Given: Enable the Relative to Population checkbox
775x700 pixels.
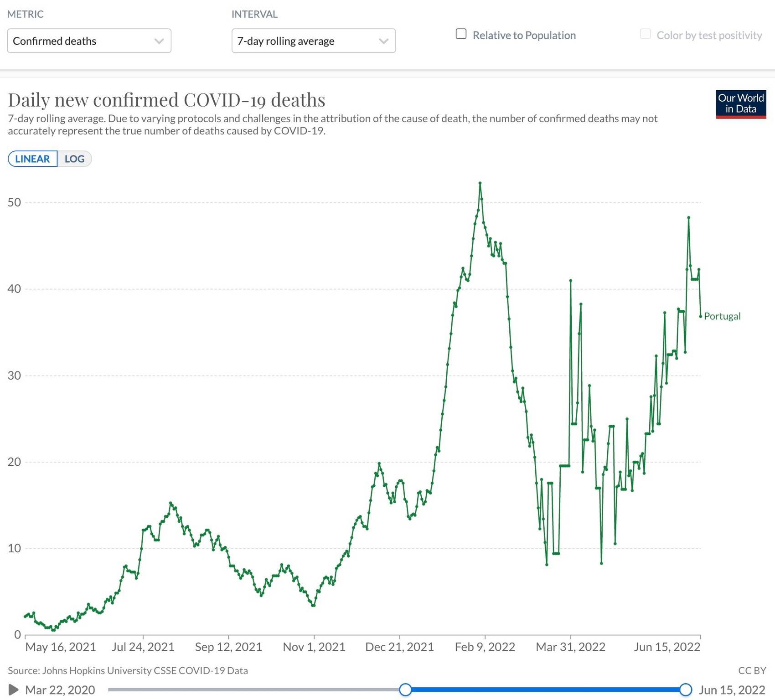Looking at the screenshot, I should [x=461, y=34].
